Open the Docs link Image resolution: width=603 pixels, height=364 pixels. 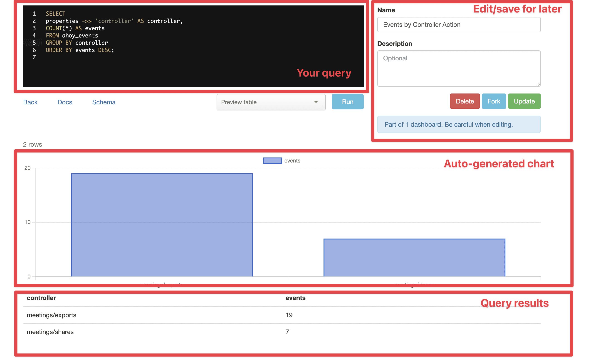click(65, 102)
